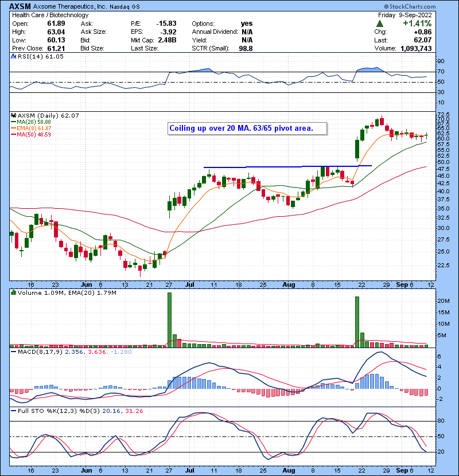
Task: Click the Volume 1.09M, EMA(20) 1.79M label
Action: [x=67, y=292]
